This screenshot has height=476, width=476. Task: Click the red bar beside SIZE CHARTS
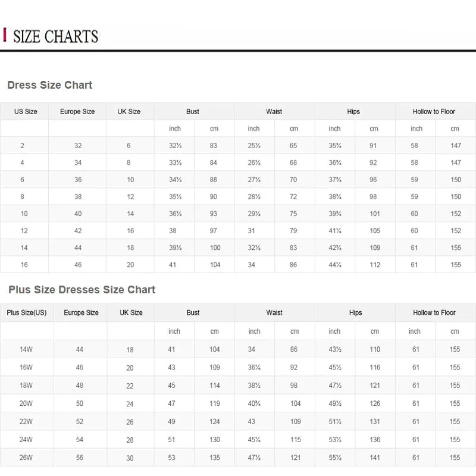point(5,36)
